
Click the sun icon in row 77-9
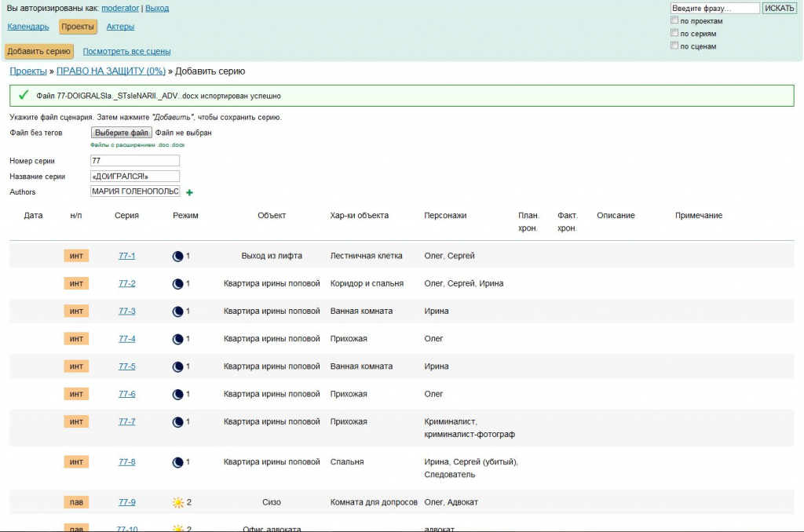(x=178, y=503)
